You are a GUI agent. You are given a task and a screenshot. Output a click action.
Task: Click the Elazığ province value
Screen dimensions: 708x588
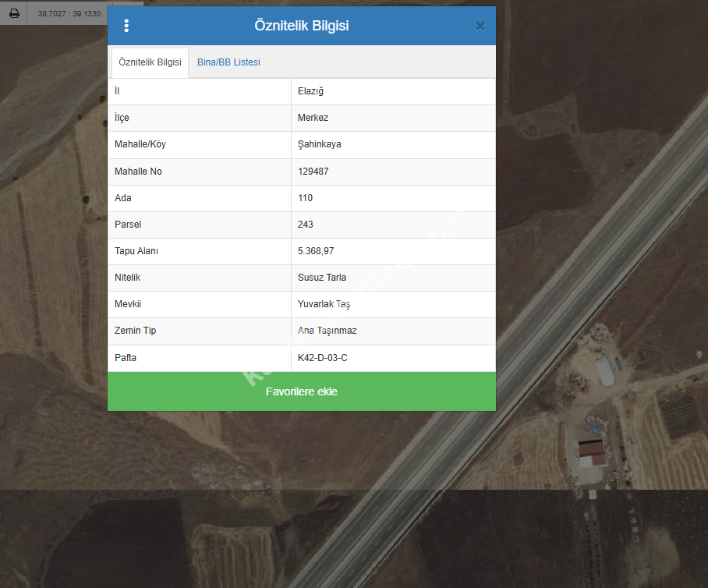tap(310, 91)
